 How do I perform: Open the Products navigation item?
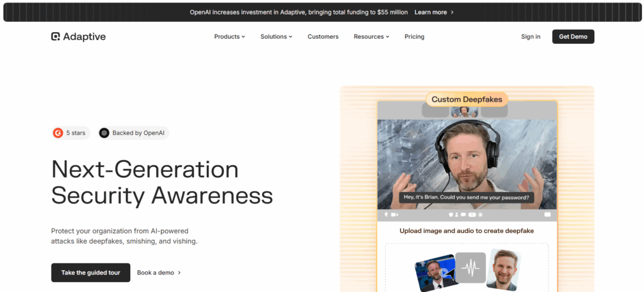tap(230, 36)
